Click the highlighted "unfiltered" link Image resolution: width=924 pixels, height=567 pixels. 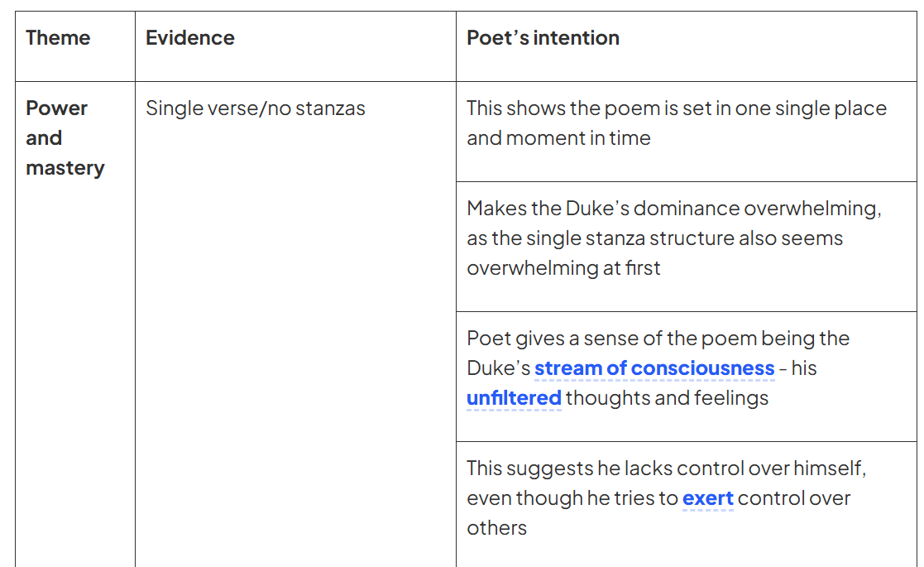pyautogui.click(x=514, y=398)
